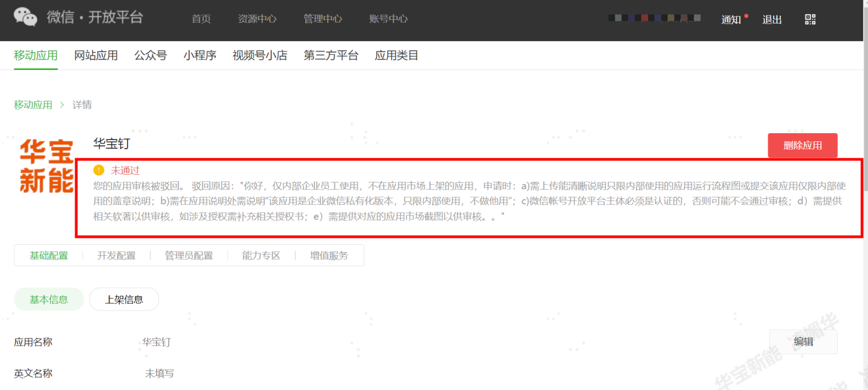This screenshot has height=390, width=868.
Task: Open 管理中心 in top navigation
Action: coord(323,19)
